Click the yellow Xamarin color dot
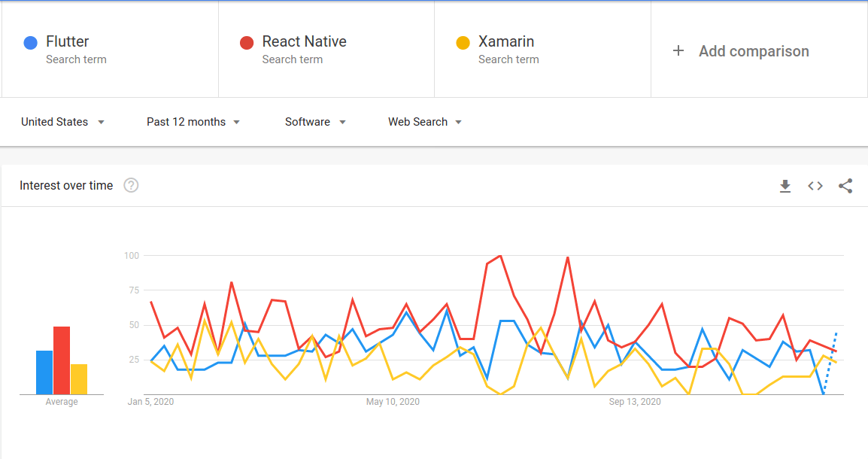Image resolution: width=868 pixels, height=459 pixels. [463, 43]
